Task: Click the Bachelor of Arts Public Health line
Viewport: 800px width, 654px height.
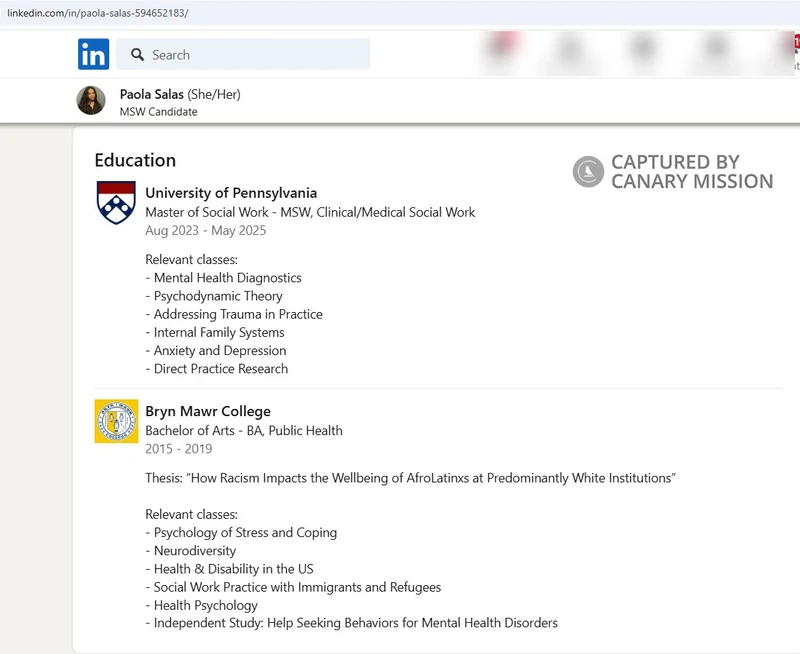Action: pos(244,431)
